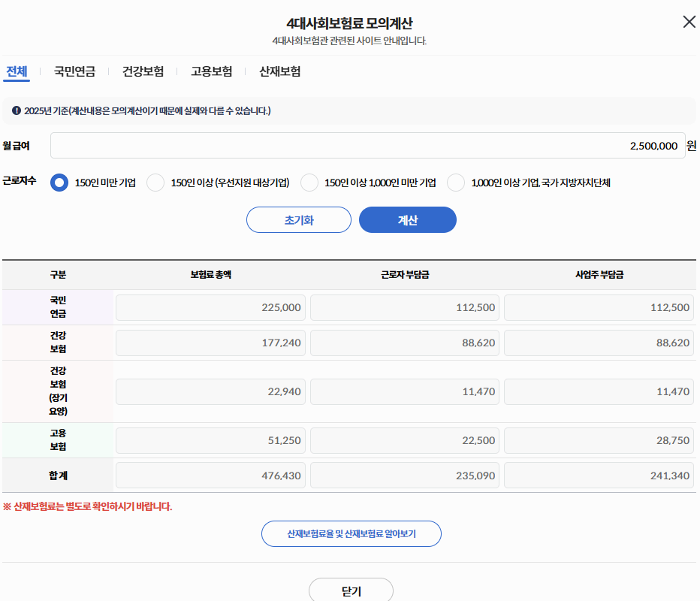Click the red 산재보험료는 별도로 확인 notice
The width and height of the screenshot is (700, 601).
[x=87, y=506]
